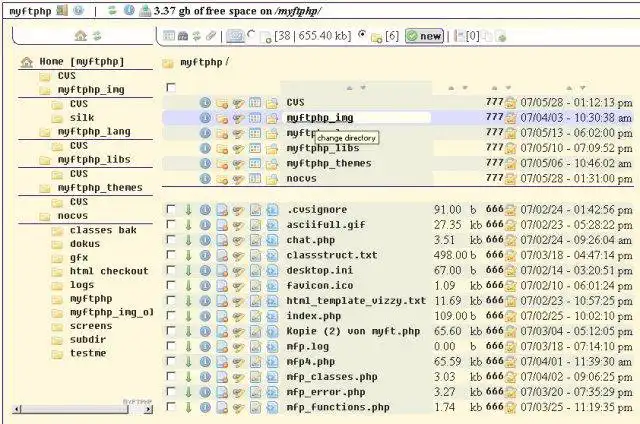Check the box for favicon.ico

[171, 285]
